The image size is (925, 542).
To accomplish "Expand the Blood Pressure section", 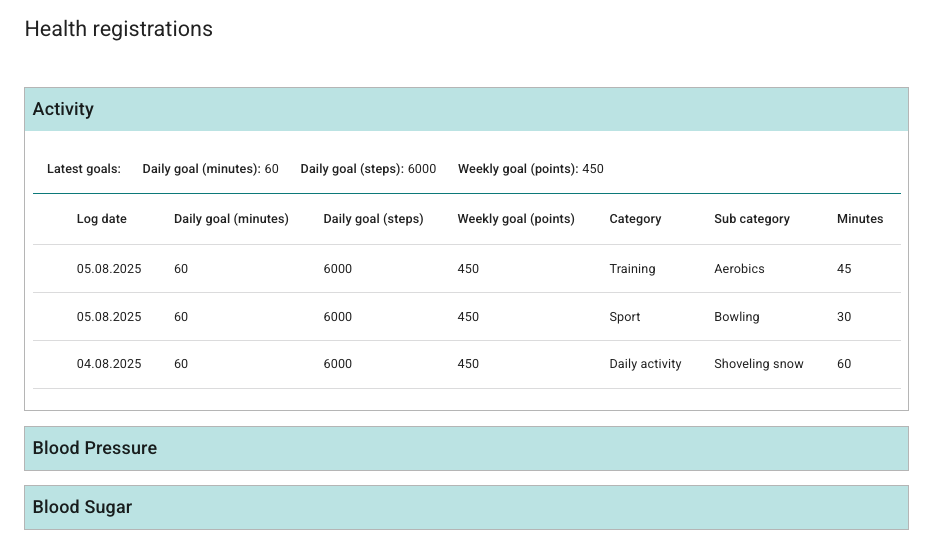I will [466, 448].
